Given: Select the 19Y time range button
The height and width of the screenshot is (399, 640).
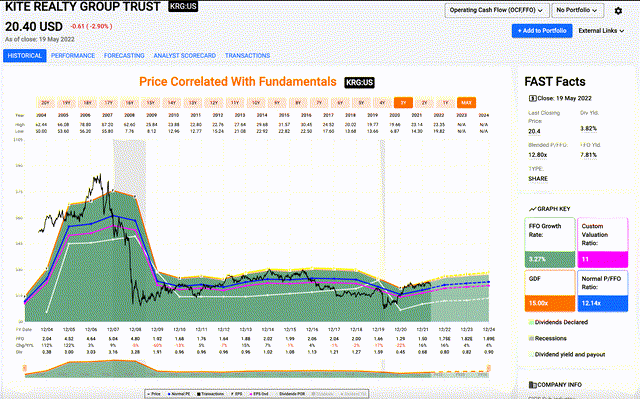Looking at the screenshot, I should [66, 103].
